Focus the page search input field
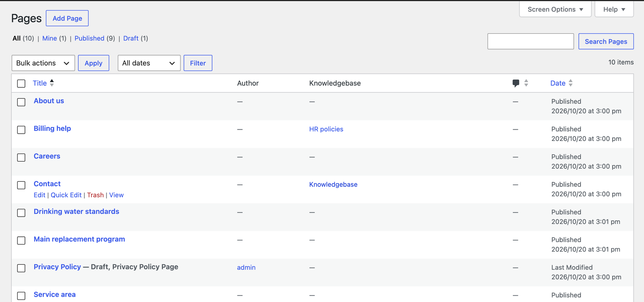 click(530, 41)
